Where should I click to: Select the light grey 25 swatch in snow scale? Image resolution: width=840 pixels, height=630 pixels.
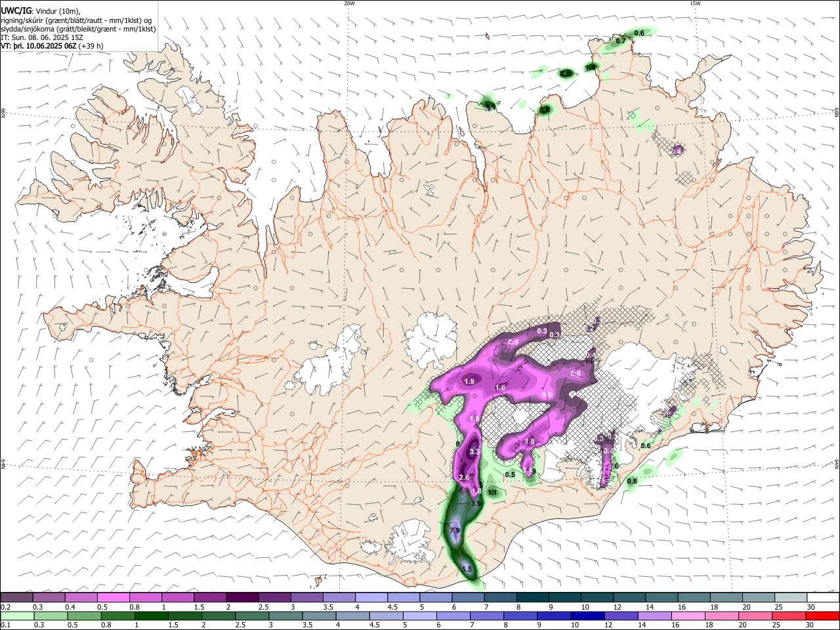tap(790, 597)
